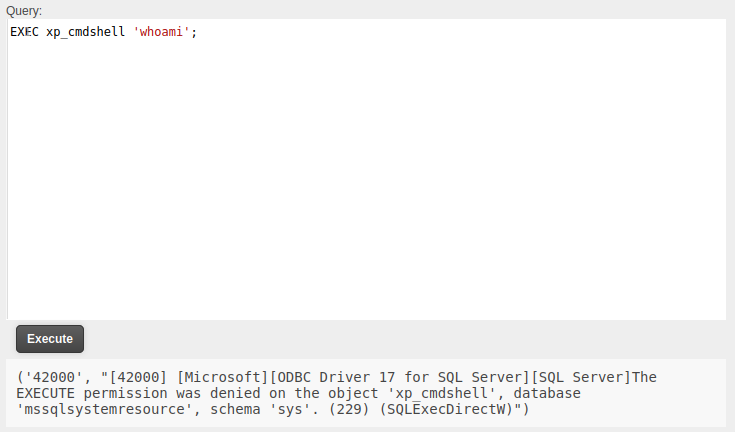Click the SQLExecDirectW text

(x=438, y=409)
